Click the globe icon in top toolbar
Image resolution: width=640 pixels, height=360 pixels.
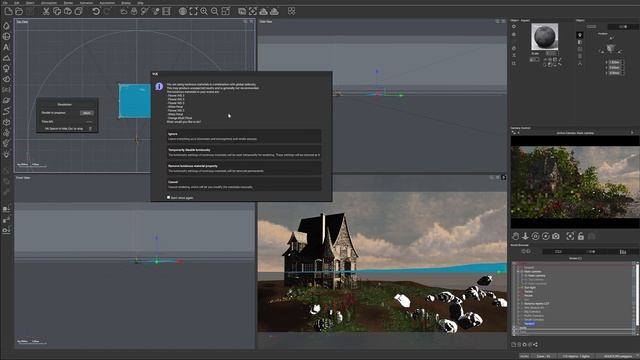(x=182, y=11)
